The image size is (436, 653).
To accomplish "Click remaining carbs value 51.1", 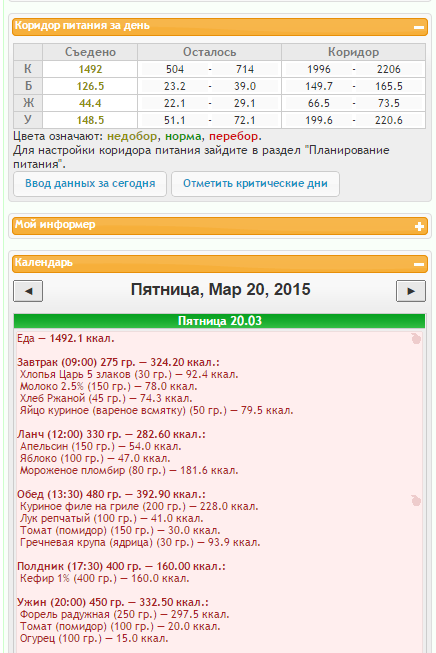I will (x=175, y=120).
